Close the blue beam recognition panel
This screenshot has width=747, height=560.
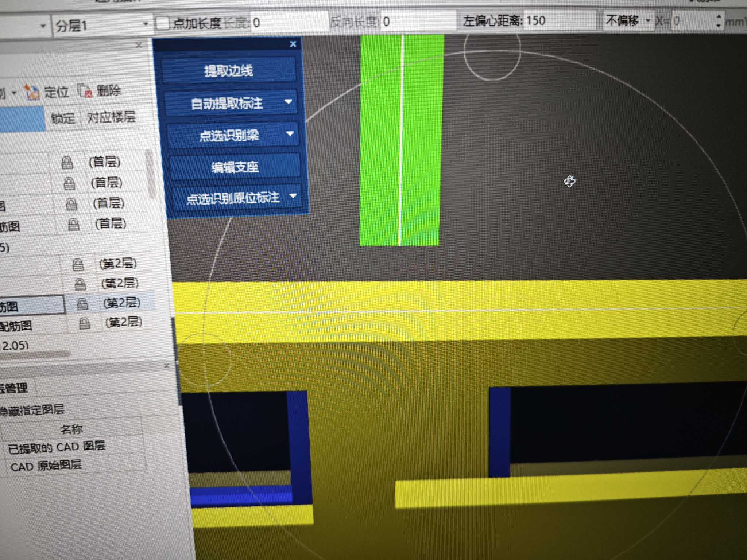[293, 44]
